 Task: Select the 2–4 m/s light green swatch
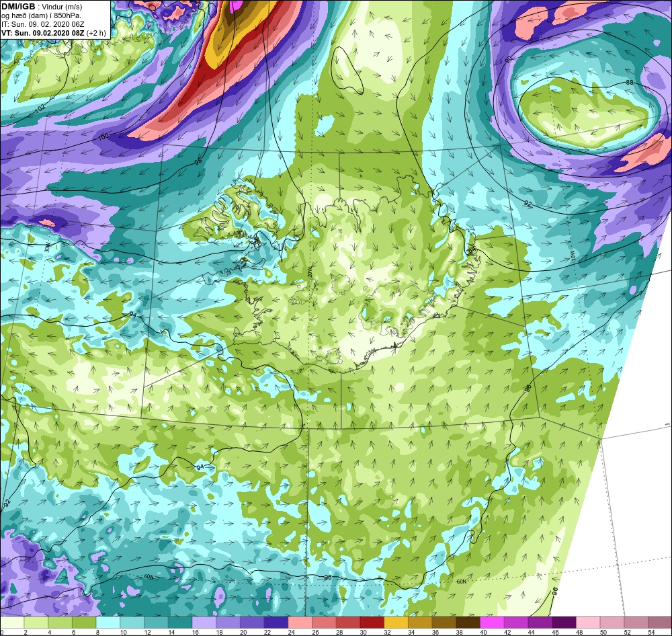pos(36,623)
